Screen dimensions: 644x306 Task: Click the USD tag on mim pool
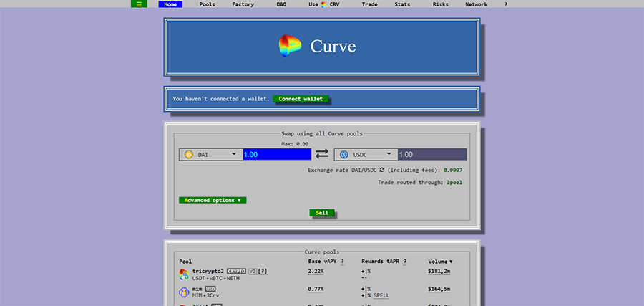click(210, 289)
